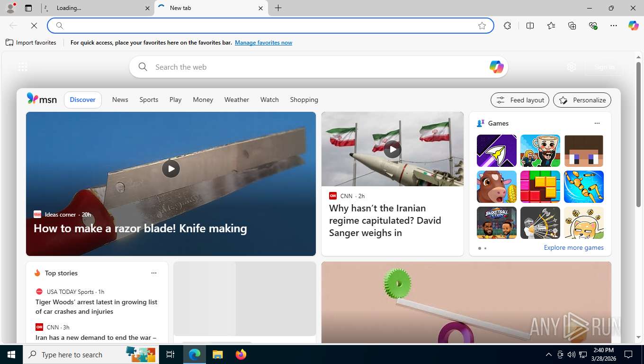The height and width of the screenshot is (364, 644).
Task: Select the Weather tab
Action: pyautogui.click(x=237, y=100)
